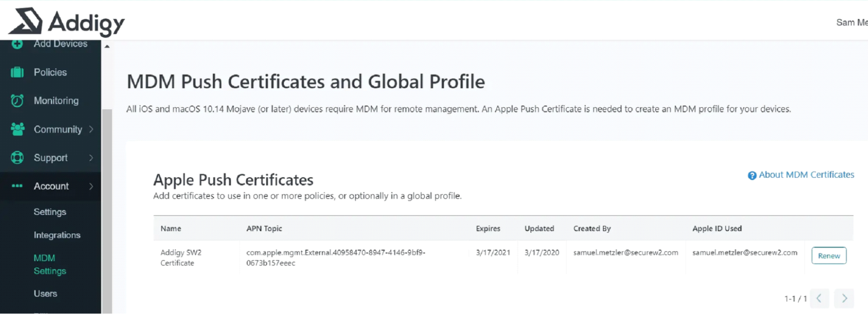Click the Account three-dots icon
The image size is (868, 314).
pos(17,186)
